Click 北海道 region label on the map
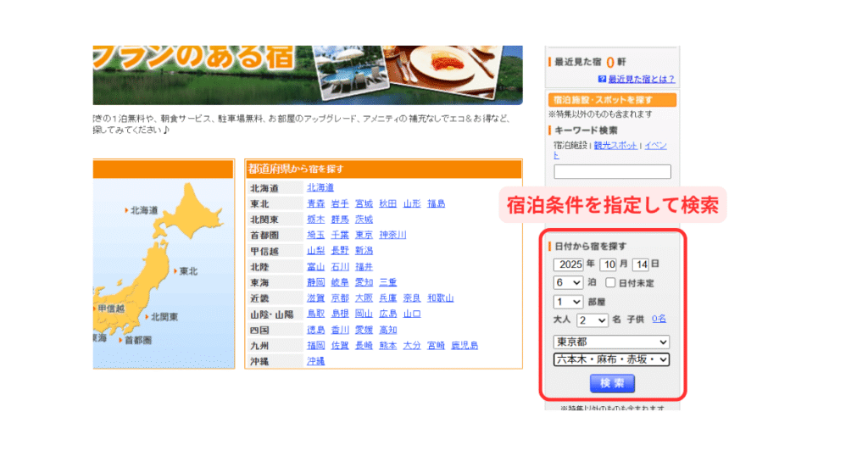 142,209
